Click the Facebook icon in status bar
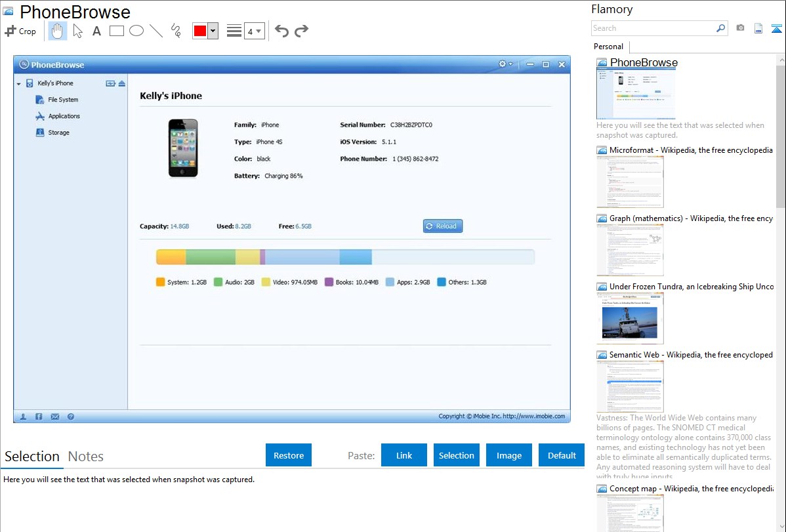The width and height of the screenshot is (786, 532). [39, 417]
